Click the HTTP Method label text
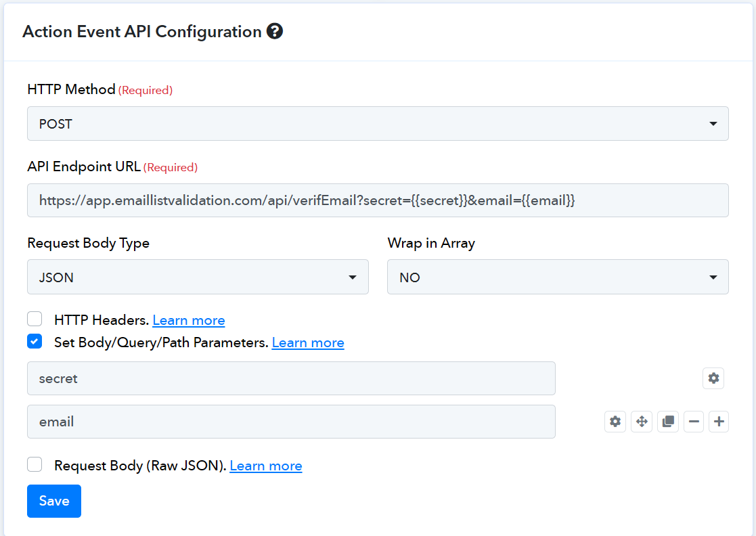 pos(71,89)
